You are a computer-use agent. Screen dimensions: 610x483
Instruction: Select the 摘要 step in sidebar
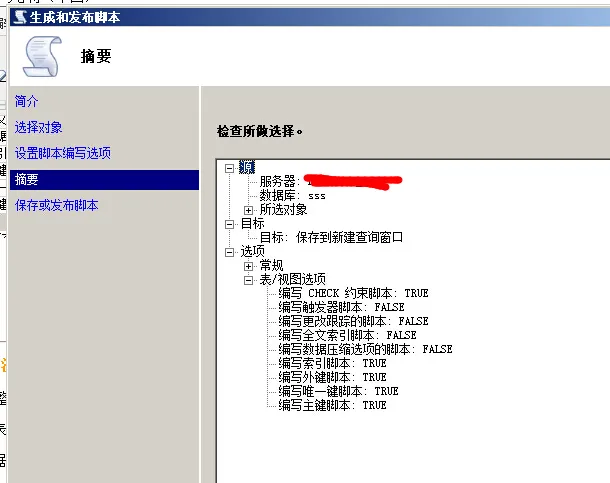point(104,180)
